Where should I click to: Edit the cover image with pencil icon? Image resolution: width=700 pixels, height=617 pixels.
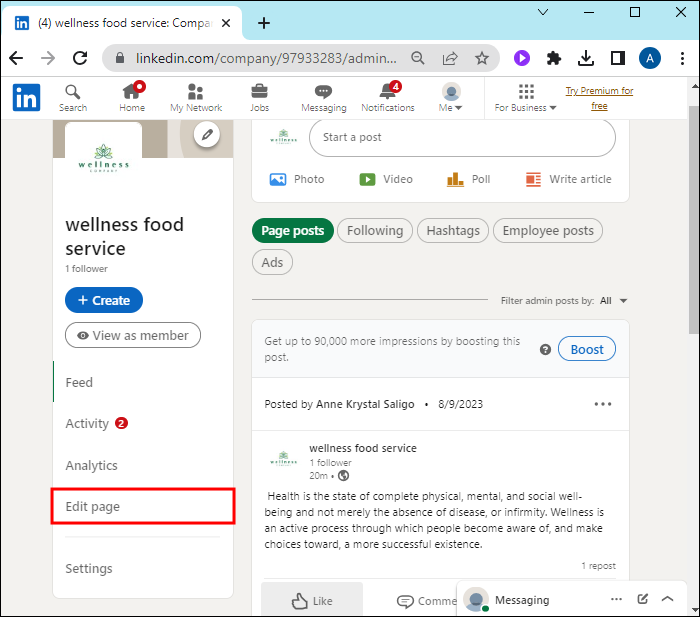click(207, 134)
